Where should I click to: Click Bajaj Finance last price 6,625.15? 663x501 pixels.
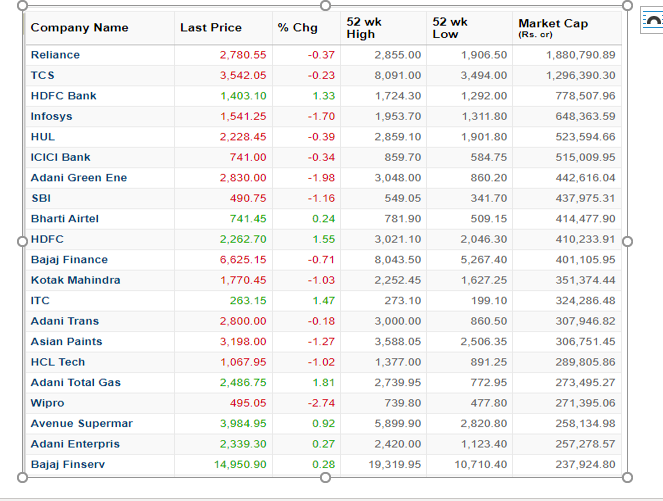[x=243, y=260]
